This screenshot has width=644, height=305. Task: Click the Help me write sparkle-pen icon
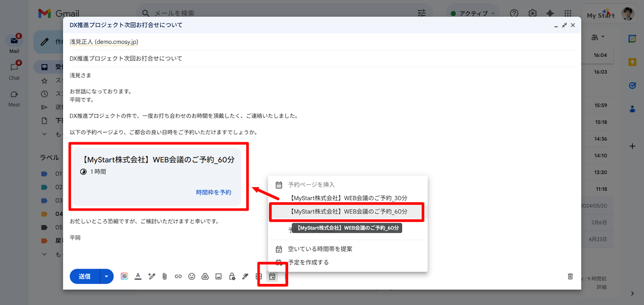(151, 276)
